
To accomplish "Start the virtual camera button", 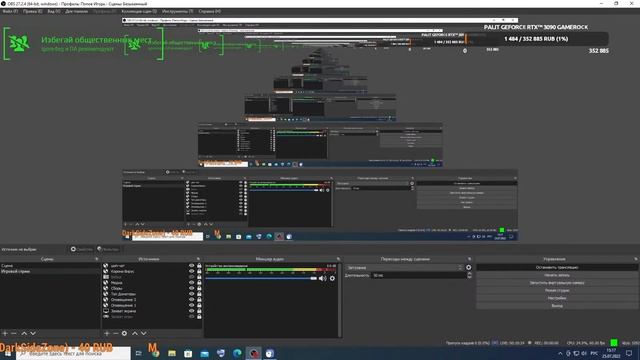I will [x=557, y=283].
